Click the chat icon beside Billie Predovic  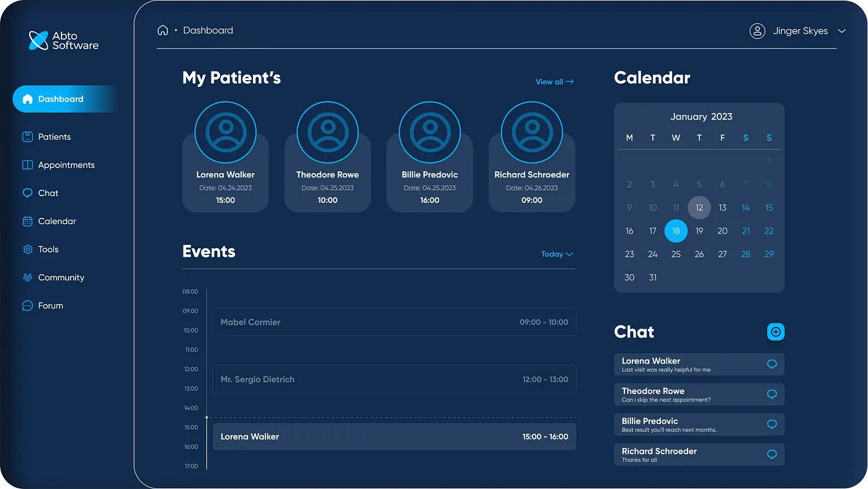[x=771, y=424]
